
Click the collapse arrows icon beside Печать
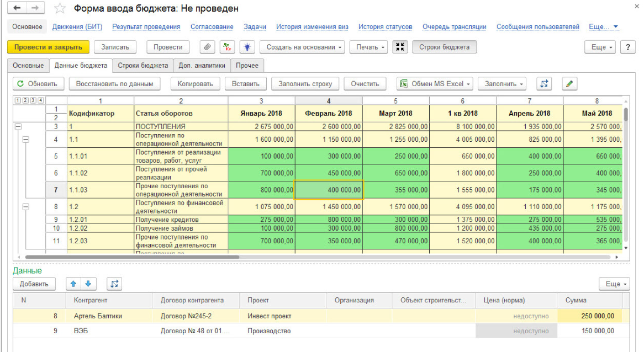400,47
